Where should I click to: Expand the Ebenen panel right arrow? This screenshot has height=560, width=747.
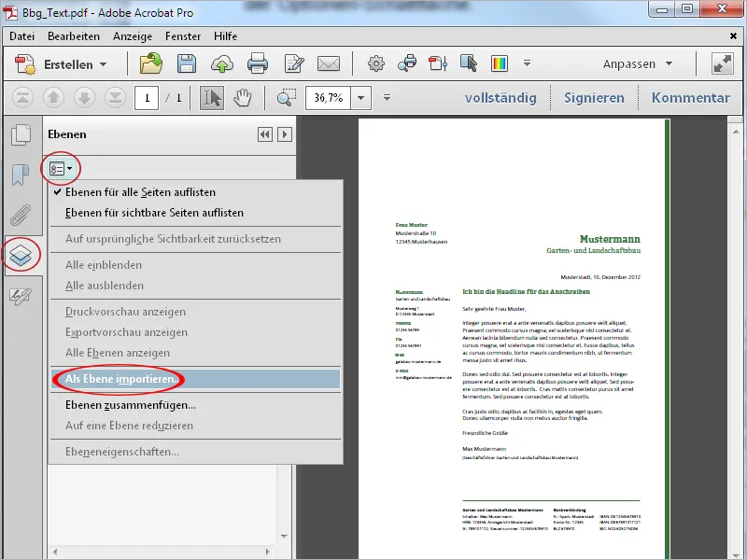285,134
